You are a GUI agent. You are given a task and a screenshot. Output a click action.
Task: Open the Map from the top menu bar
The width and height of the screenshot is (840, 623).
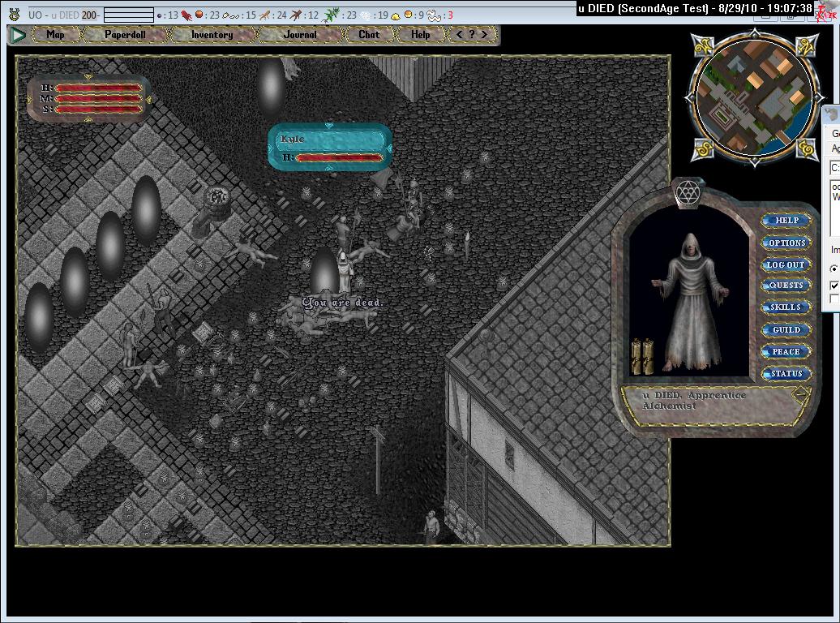[55, 35]
